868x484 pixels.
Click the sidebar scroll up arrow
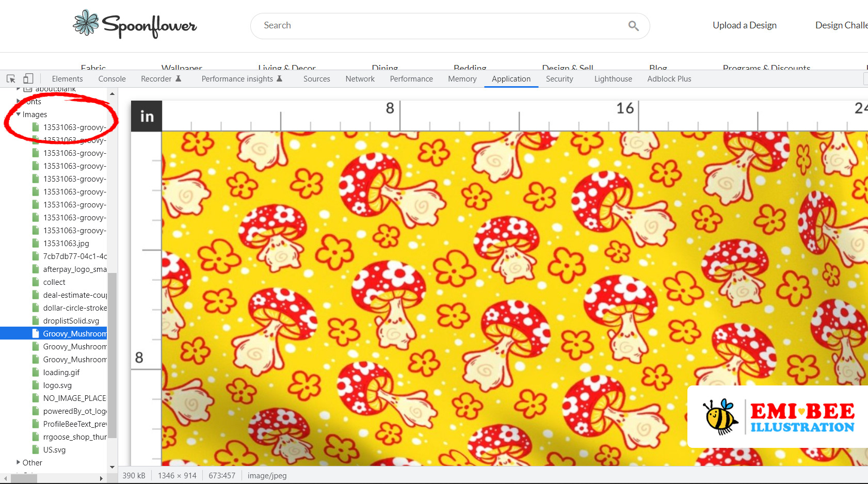click(112, 93)
